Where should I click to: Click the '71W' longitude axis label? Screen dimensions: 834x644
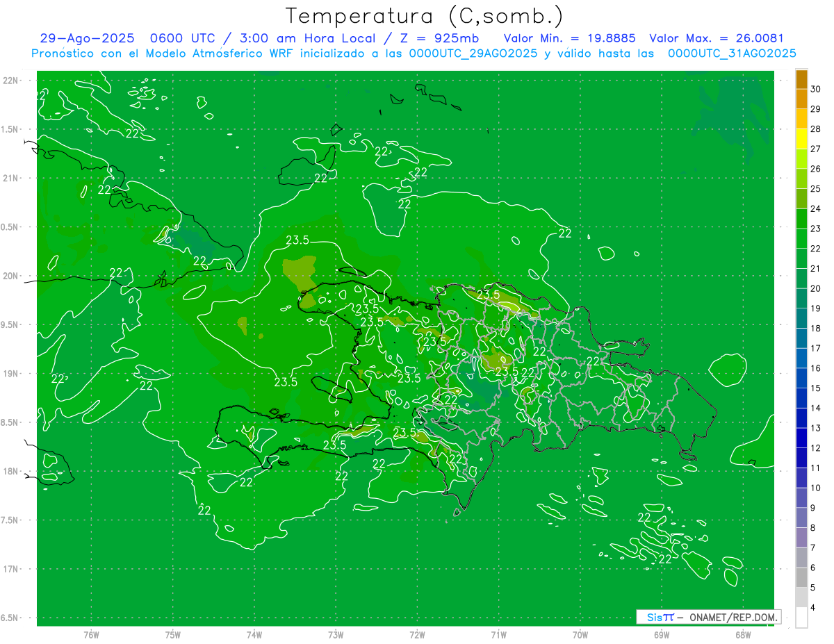tap(498, 634)
